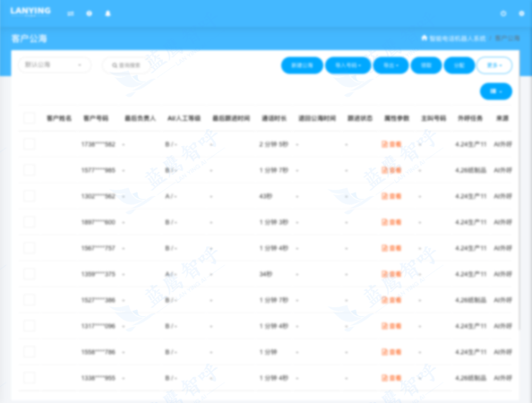Click the round icon left of the bell
This screenshot has width=532, height=403.
coord(90,13)
